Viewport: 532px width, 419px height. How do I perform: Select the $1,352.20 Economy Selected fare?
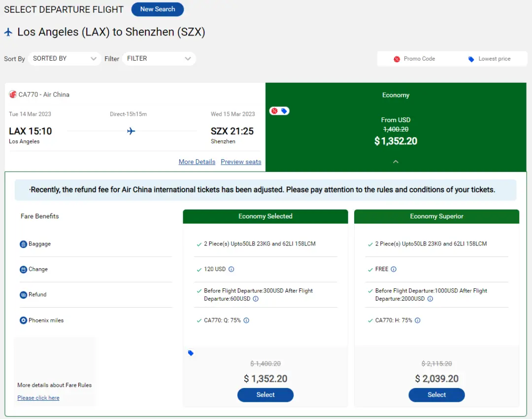(266, 395)
